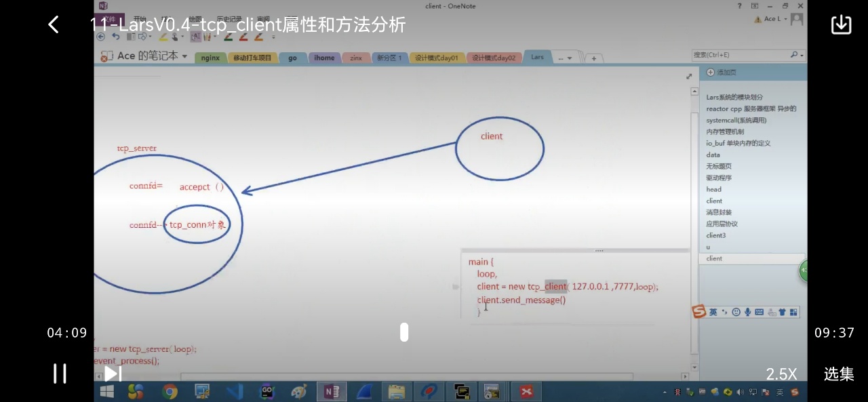Switch to the go section tab
Viewport: 868px width, 402px height.
point(292,58)
